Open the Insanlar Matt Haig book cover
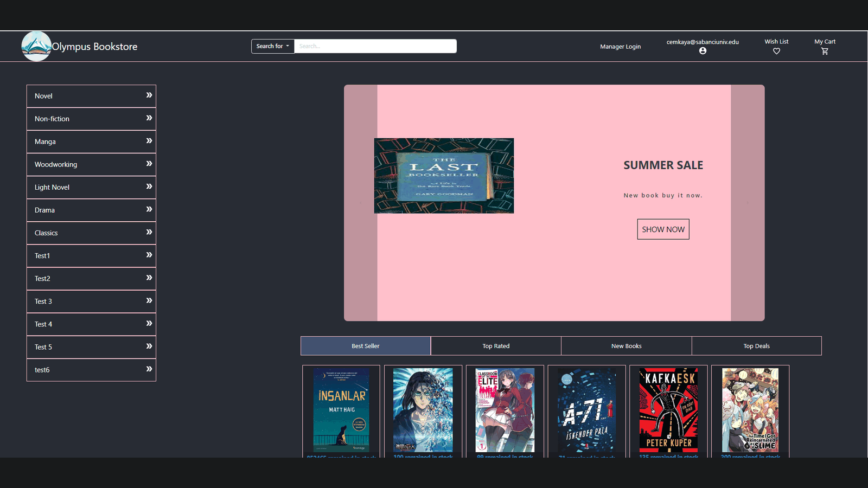Viewport: 868px width, 488px height. [341, 410]
